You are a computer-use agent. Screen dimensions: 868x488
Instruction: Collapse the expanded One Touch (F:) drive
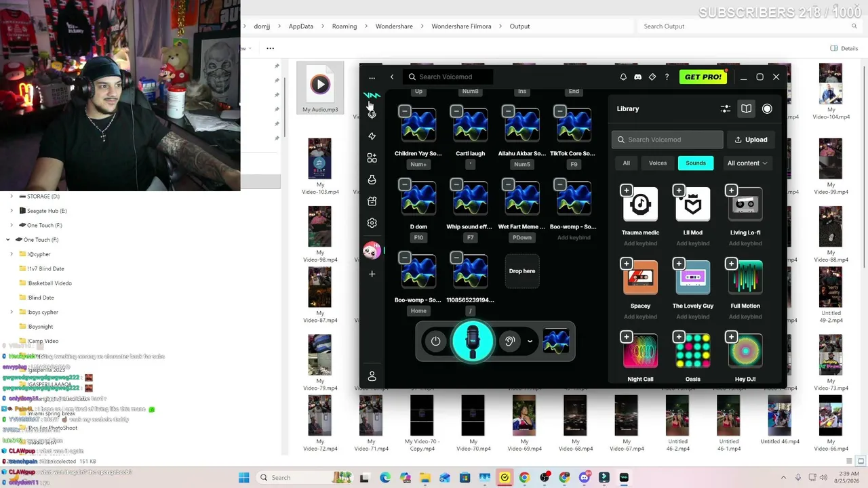pyautogui.click(x=7, y=240)
